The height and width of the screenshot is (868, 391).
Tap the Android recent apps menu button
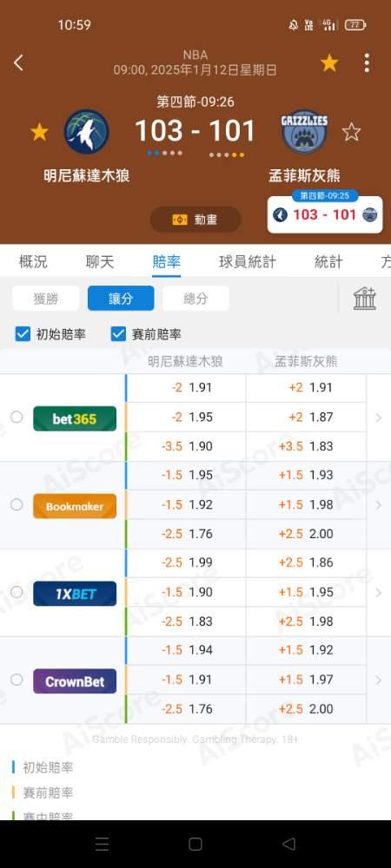point(102,845)
